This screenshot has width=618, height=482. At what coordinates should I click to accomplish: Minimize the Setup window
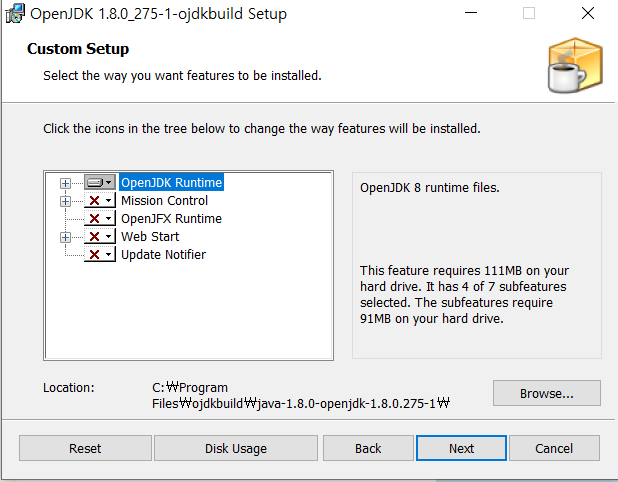click(x=471, y=13)
